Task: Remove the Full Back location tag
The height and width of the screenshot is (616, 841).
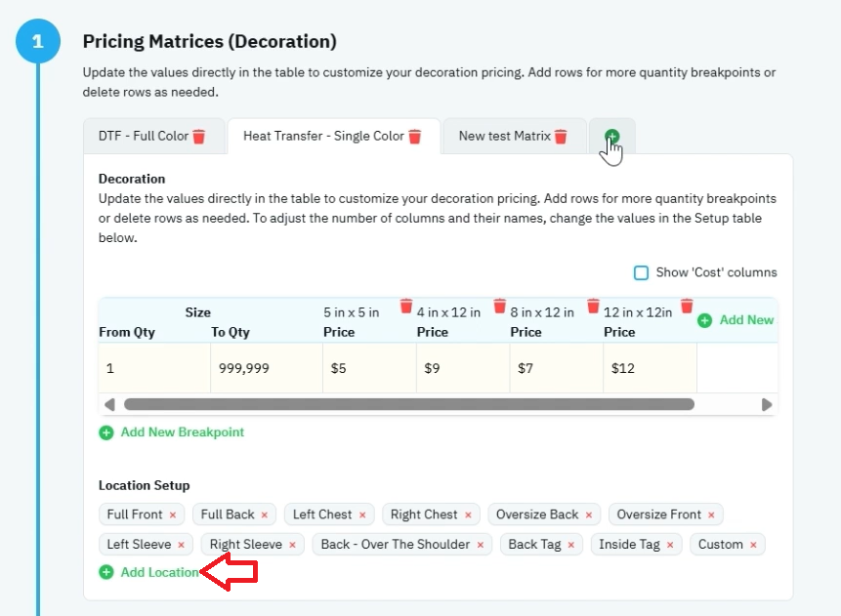Action: pyautogui.click(x=265, y=514)
